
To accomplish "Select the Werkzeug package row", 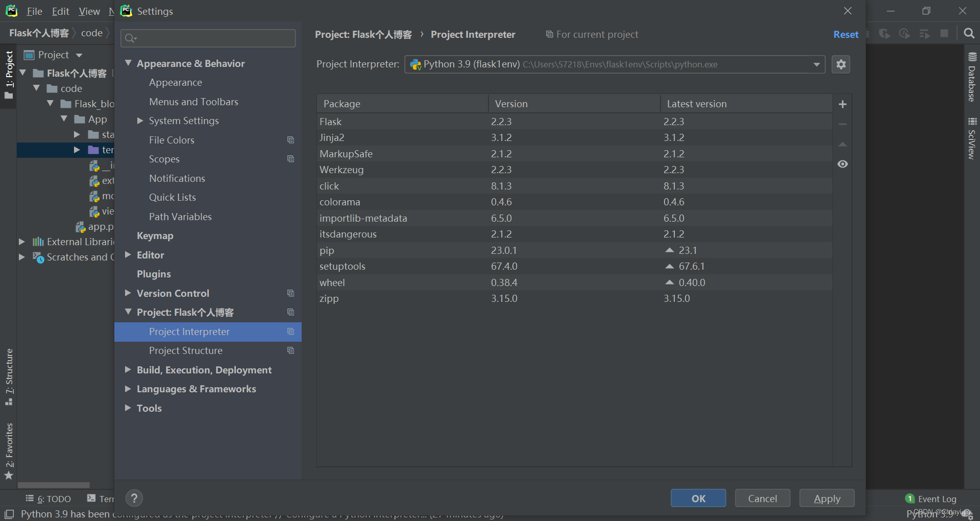I will [x=574, y=170].
